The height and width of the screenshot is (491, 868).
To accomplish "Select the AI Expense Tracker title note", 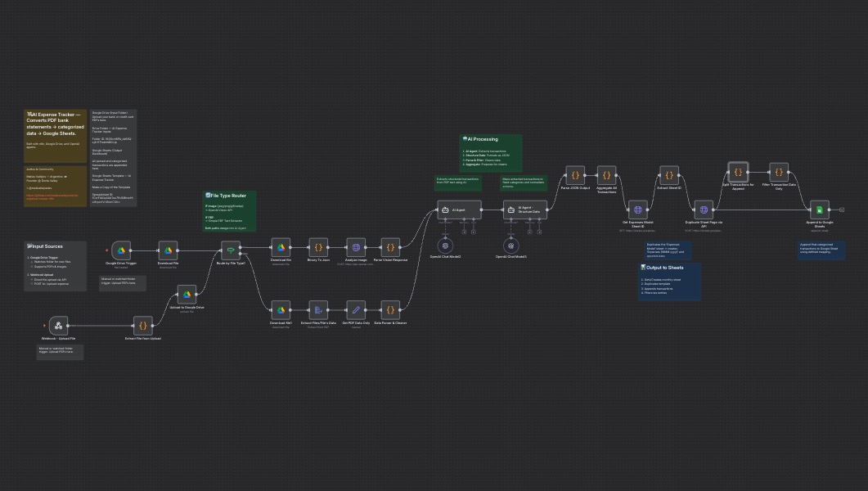I will (x=56, y=136).
